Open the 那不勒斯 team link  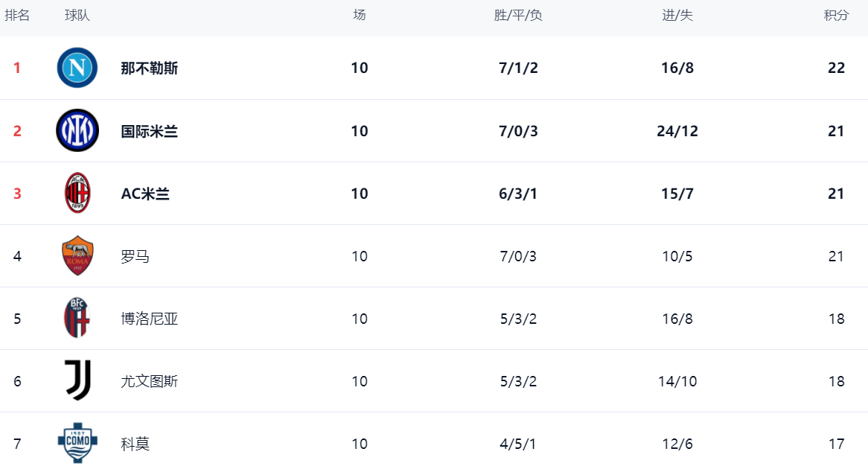(150, 68)
